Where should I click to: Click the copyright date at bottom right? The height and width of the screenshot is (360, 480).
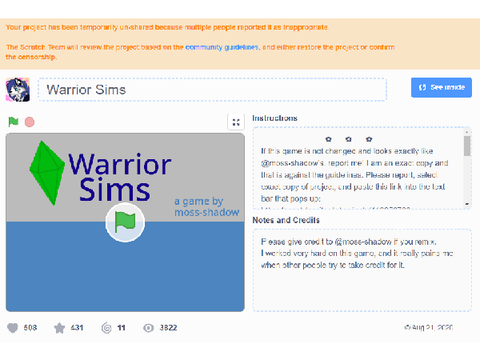[429, 328]
